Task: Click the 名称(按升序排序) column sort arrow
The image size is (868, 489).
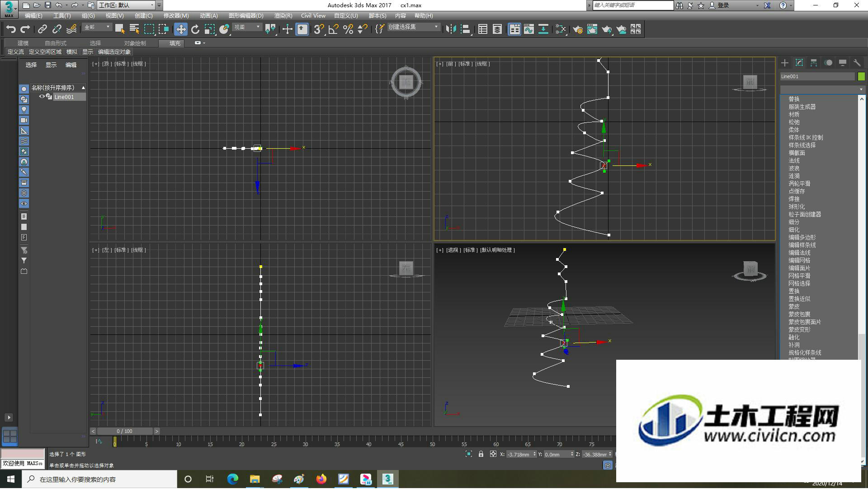Action: [83, 88]
